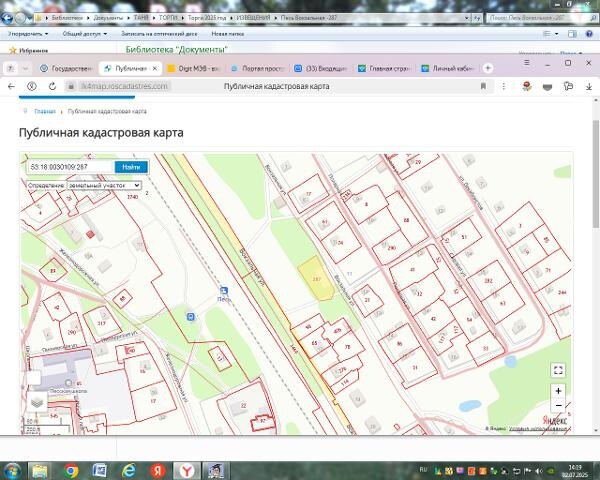Toggle fullscreen map view
Viewport: 600px width, 480px height.
558,370
